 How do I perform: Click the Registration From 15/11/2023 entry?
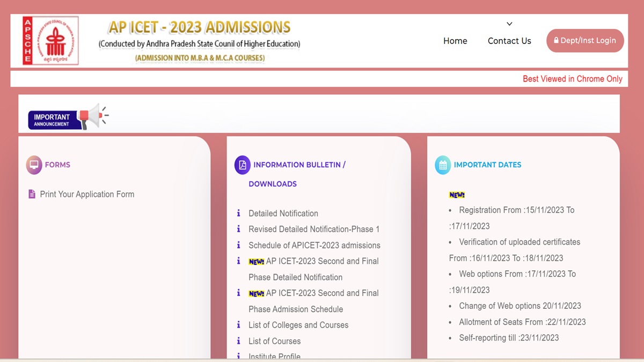(x=512, y=218)
